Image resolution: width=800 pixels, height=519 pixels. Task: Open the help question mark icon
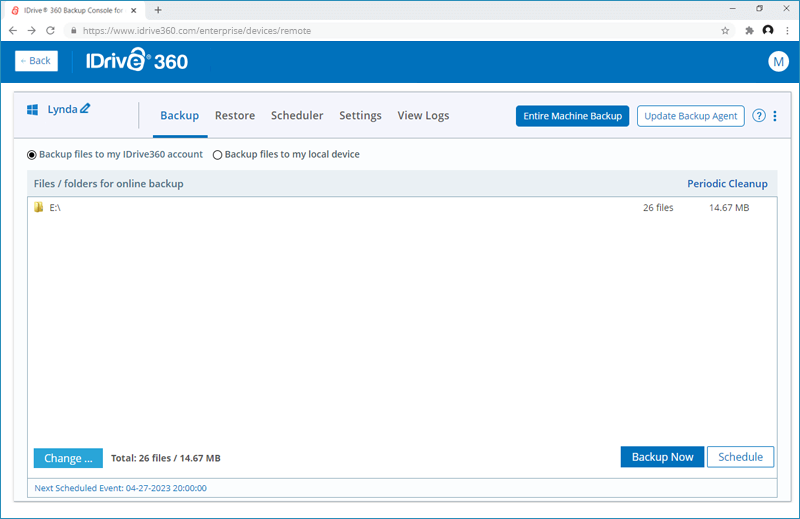pos(759,116)
